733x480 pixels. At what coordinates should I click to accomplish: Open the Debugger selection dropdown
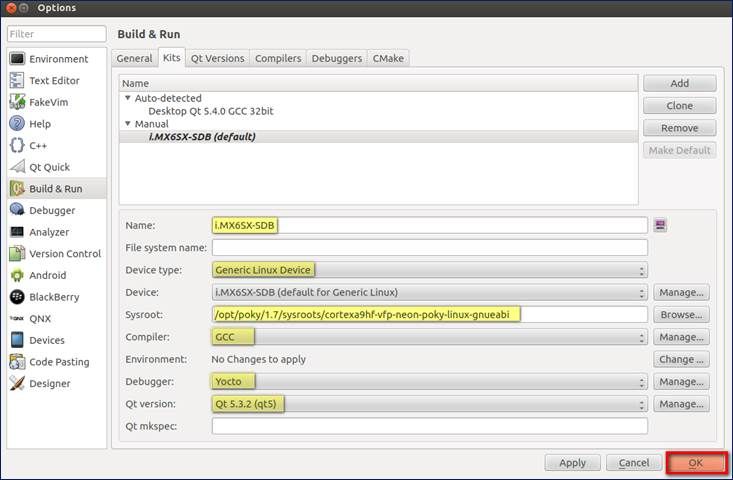(x=429, y=381)
